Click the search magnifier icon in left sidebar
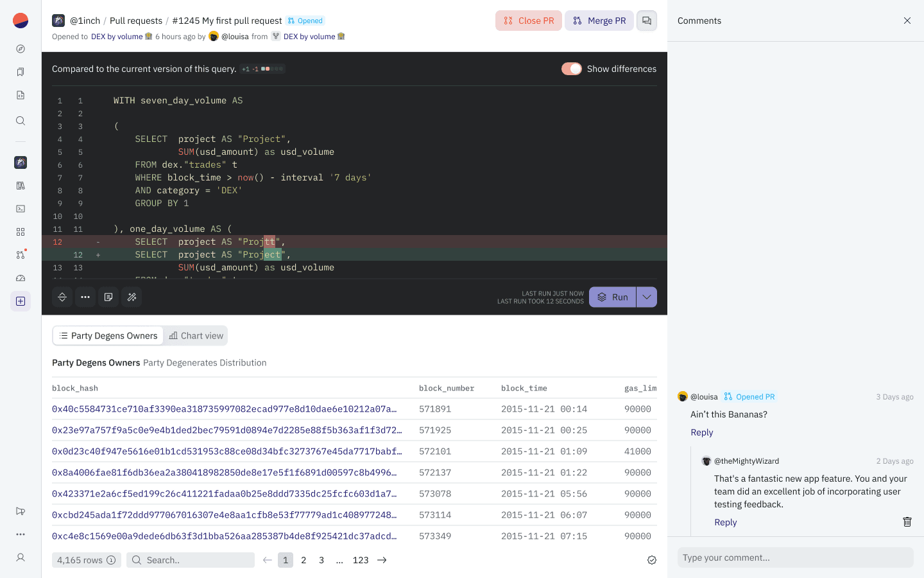The width and height of the screenshot is (924, 578). pos(21,121)
